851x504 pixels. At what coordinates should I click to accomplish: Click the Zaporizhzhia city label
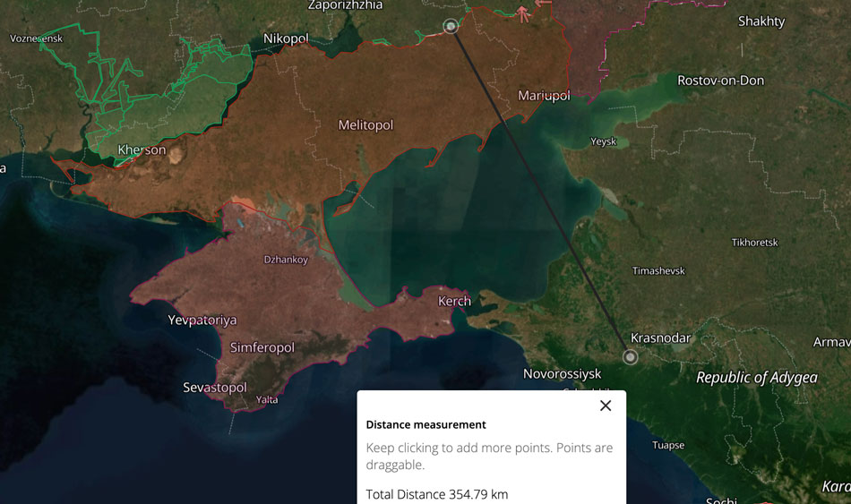[x=345, y=5]
